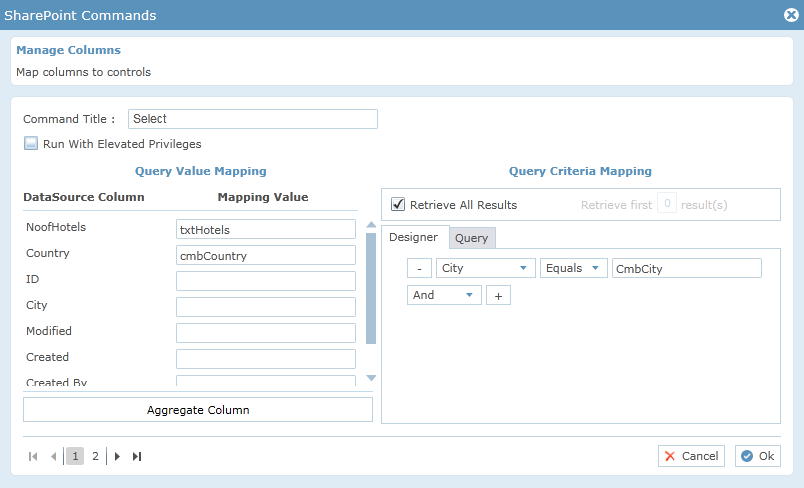
Task: Cancel the dialog
Action: [x=691, y=456]
